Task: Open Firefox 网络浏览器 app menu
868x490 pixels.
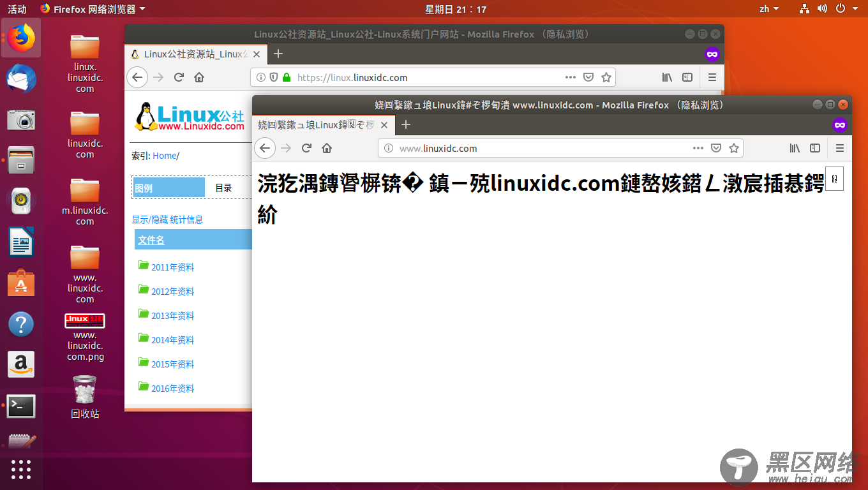Action: pyautogui.click(x=93, y=9)
